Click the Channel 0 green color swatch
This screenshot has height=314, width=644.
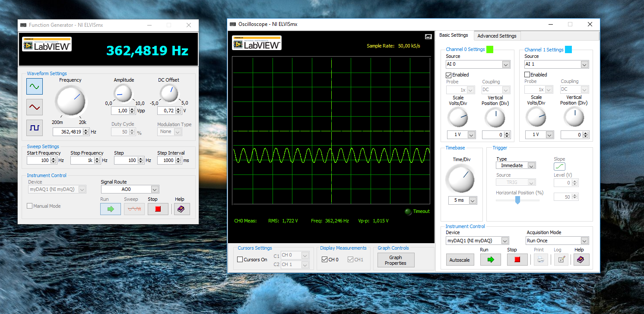[490, 50]
